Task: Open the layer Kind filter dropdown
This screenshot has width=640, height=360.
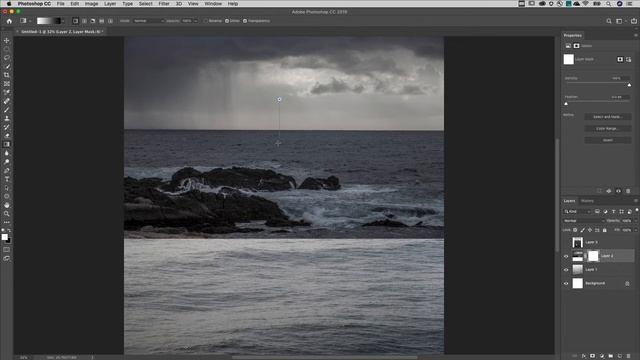Action: 578,211
